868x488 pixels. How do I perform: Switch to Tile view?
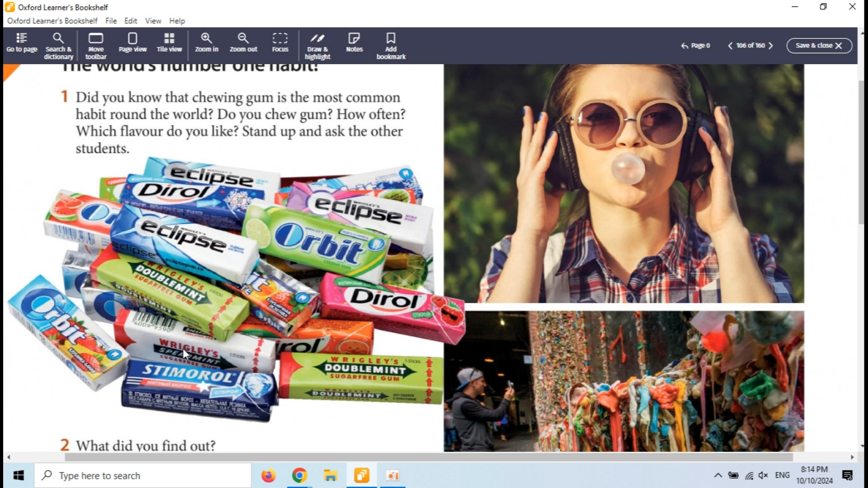(x=169, y=43)
